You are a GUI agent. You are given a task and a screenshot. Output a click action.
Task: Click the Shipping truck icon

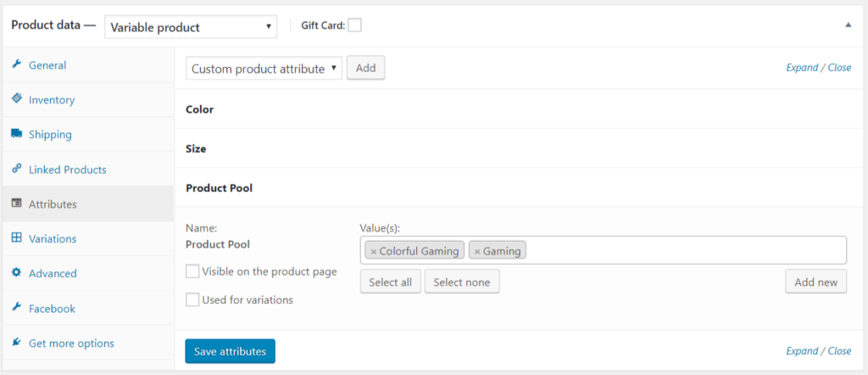[17, 134]
